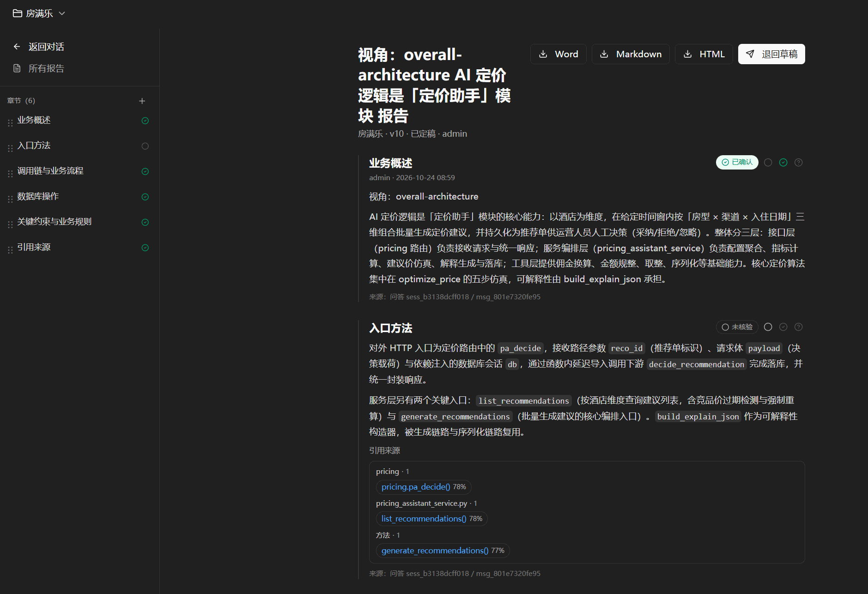Toggle confirmed check for 关键约束与业务规则 row
The height and width of the screenshot is (594, 868).
[x=145, y=222]
